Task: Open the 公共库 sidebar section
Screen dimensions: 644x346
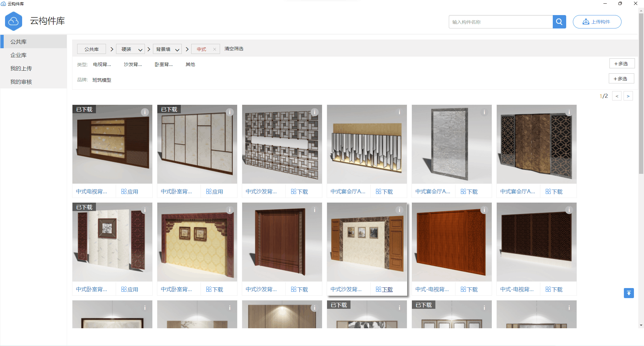Action: coord(34,42)
